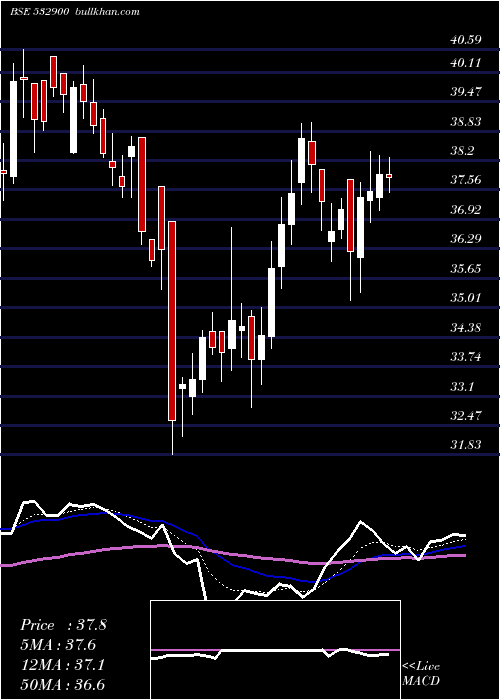Click the 35.65 price level label
Screen dimensions: 500x700
coord(466,269)
